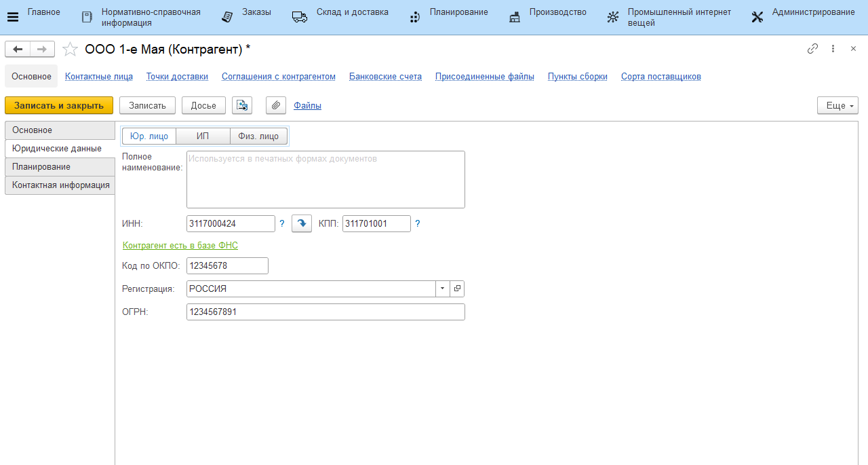Screen dimensions: 868x465
Task: Open the Регистрация field's open-form icon
Action: point(457,289)
